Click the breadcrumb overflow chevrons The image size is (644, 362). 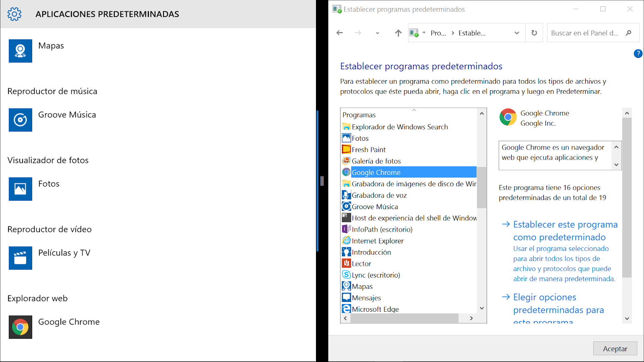tap(424, 33)
